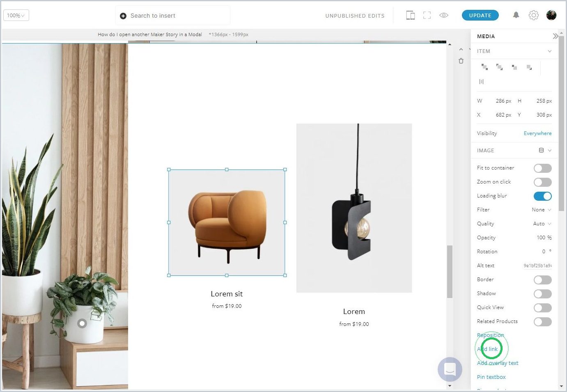Change Visibility Everywhere setting
The image size is (567, 392).
(537, 133)
